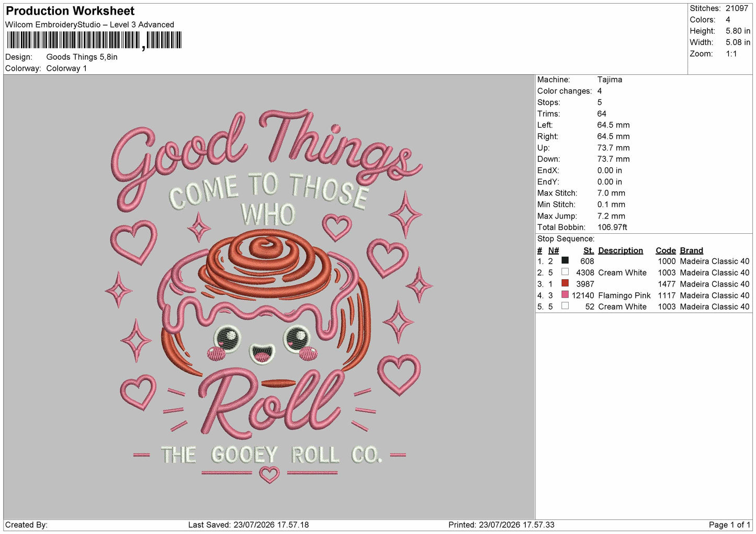
Task: Click the Machine value 'Tajima'
Action: (x=610, y=79)
